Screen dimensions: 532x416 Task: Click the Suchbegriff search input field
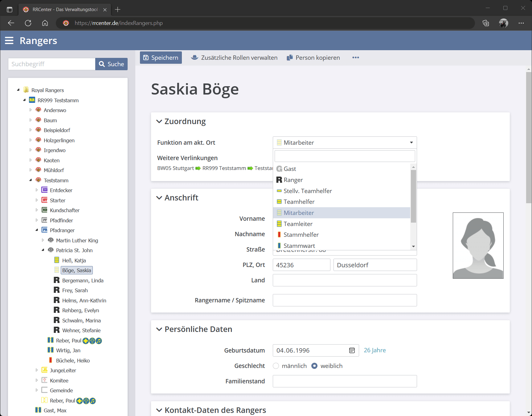pyautogui.click(x=51, y=64)
